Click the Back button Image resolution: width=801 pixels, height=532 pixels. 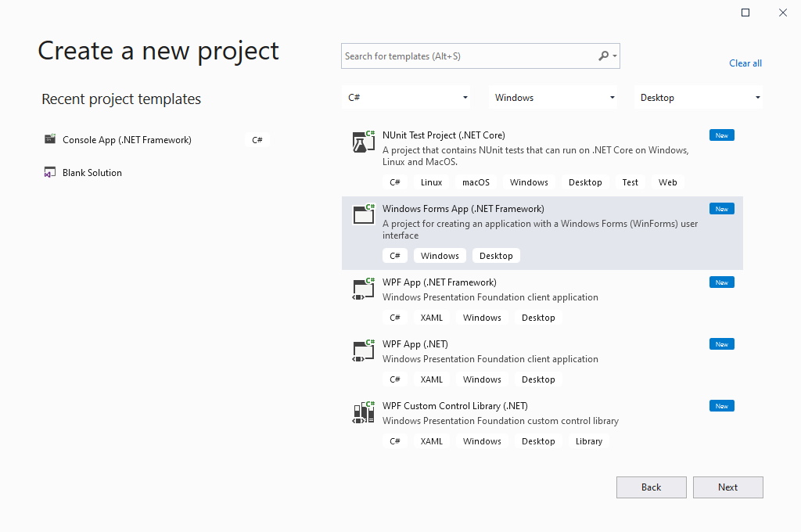[651, 487]
